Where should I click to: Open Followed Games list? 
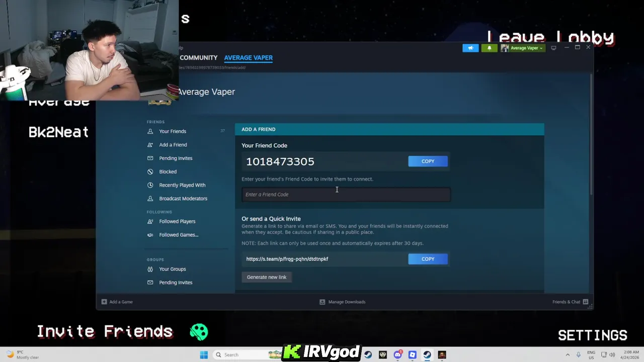click(x=179, y=235)
